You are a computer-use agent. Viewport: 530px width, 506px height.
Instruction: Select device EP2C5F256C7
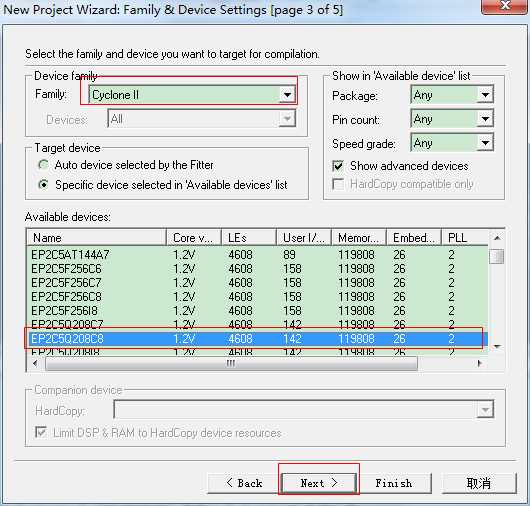(x=257, y=283)
